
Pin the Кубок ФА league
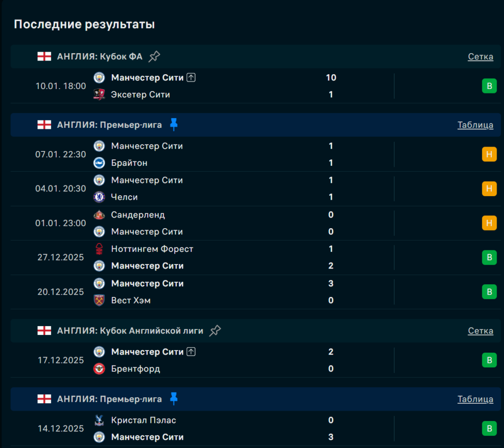pos(155,57)
